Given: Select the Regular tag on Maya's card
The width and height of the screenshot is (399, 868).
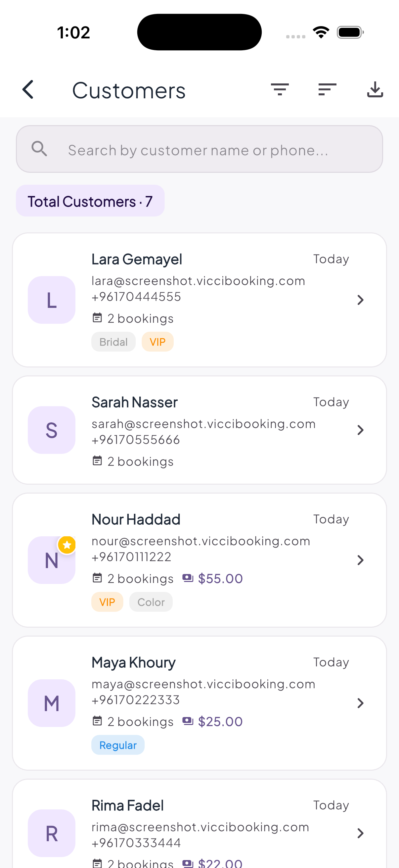Looking at the screenshot, I should [x=118, y=745].
